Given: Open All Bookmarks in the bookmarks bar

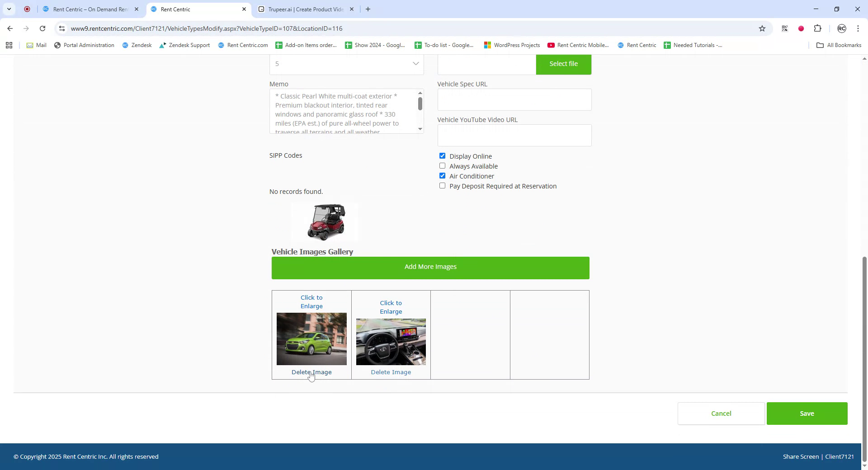Looking at the screenshot, I should 839,45.
